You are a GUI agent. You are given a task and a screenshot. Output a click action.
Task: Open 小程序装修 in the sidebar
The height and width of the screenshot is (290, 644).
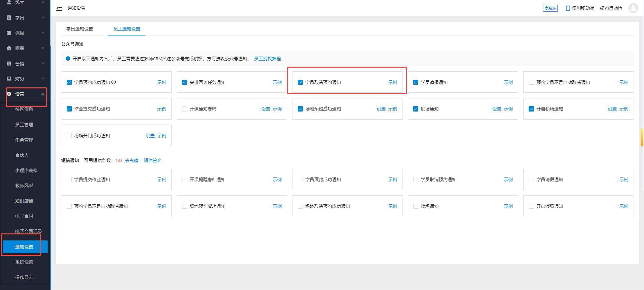click(26, 170)
